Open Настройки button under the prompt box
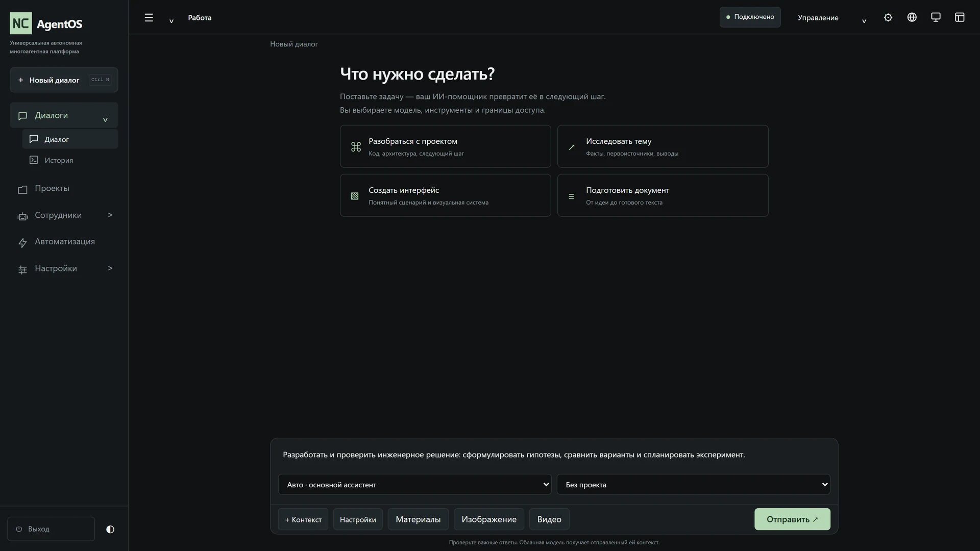 [x=358, y=519]
